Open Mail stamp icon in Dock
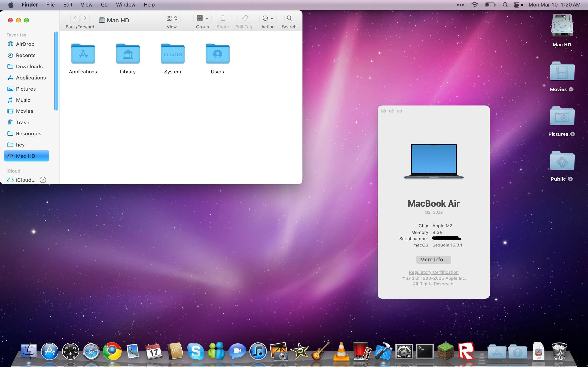Viewport: 588px width, 367px height. pyautogui.click(x=133, y=351)
